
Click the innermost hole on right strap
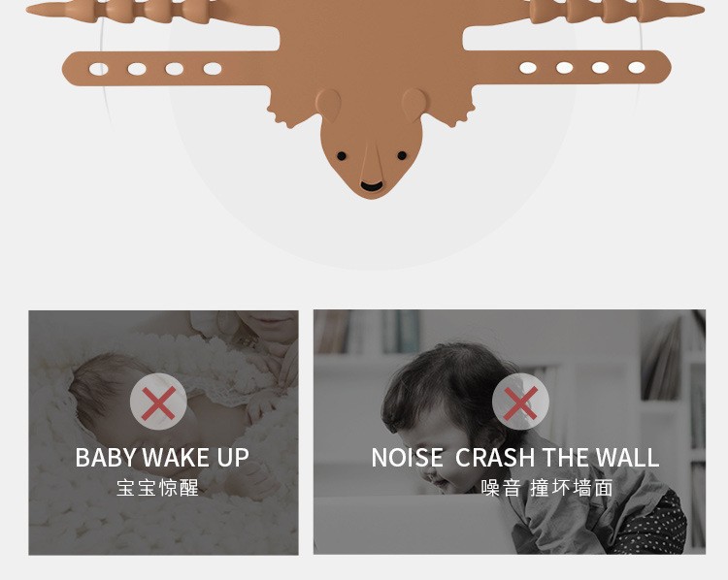(x=528, y=68)
